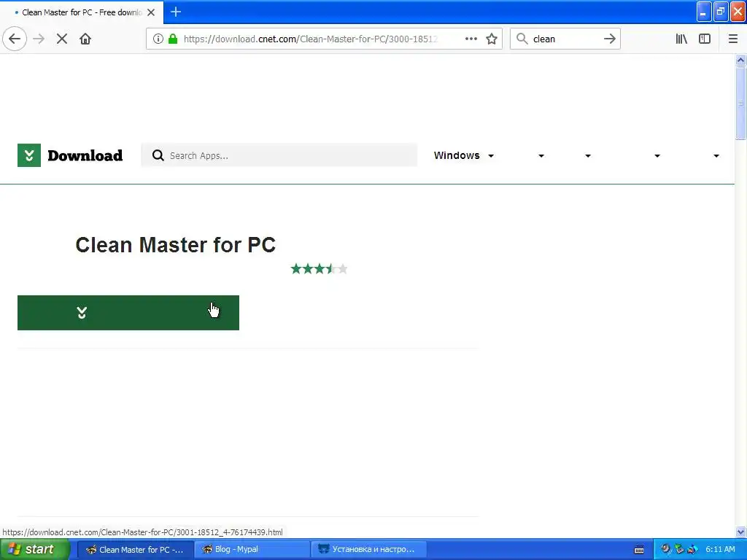The width and height of the screenshot is (747, 560).
Task: Switch to Установка и настро taskbar window
Action: [368, 549]
